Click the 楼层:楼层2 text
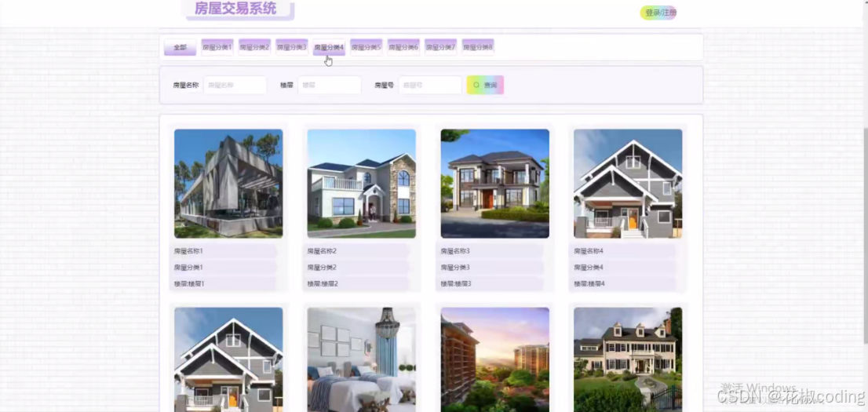 (x=323, y=283)
